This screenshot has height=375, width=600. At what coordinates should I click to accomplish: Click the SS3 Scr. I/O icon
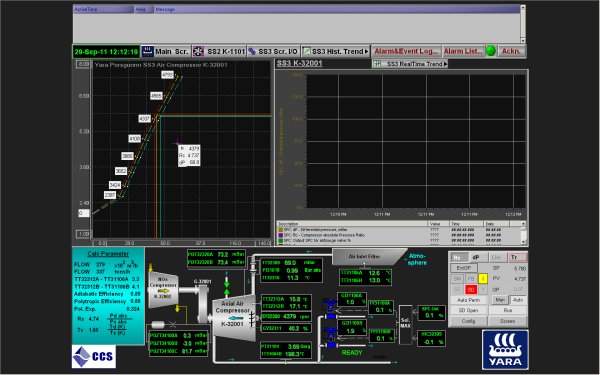[252, 51]
